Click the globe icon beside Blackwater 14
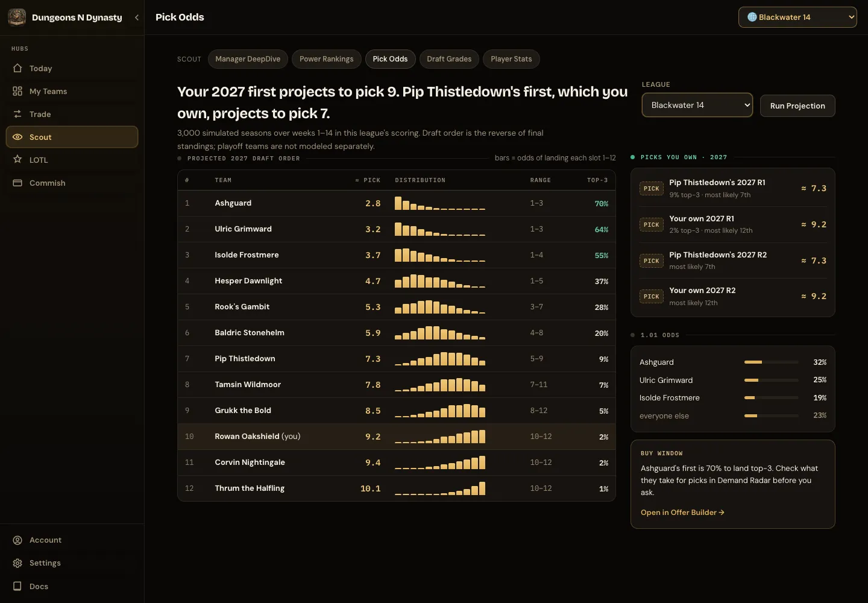868x603 pixels. click(x=752, y=17)
